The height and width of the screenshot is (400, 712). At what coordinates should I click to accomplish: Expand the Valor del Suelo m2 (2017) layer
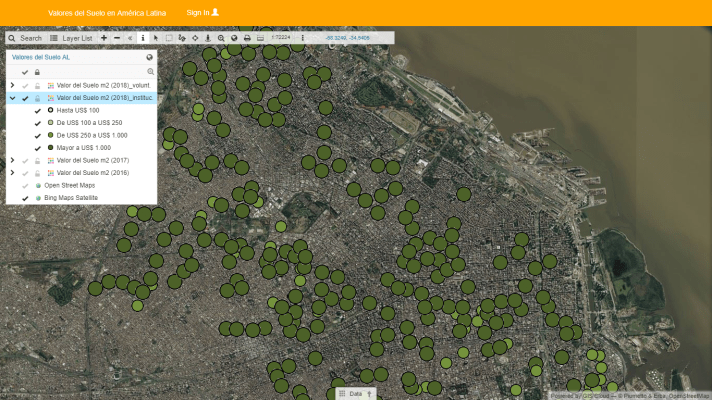point(12,160)
